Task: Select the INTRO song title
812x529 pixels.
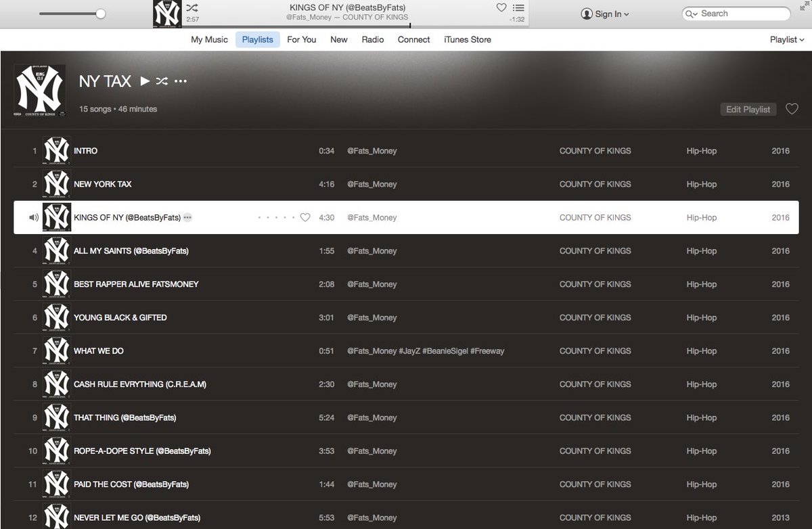Action: (x=85, y=151)
